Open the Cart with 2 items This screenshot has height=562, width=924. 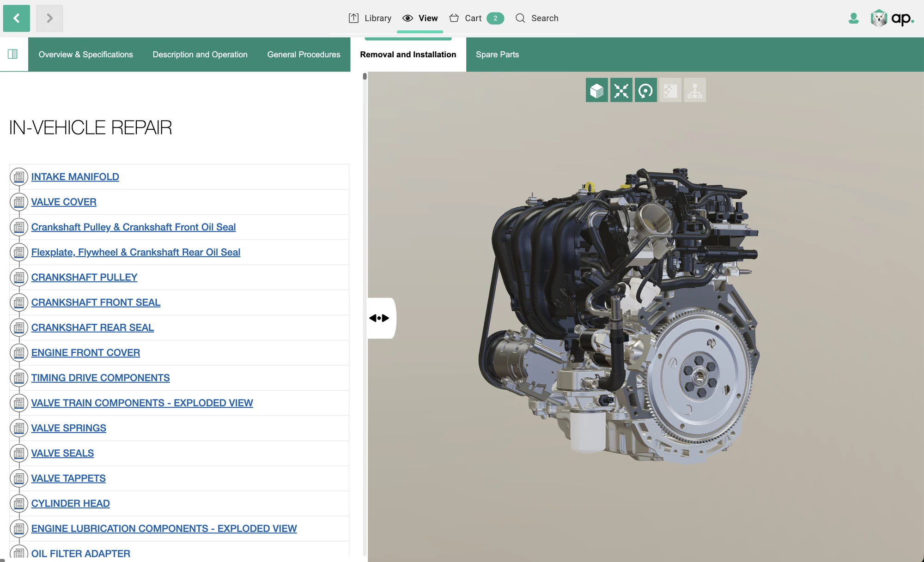pos(476,18)
